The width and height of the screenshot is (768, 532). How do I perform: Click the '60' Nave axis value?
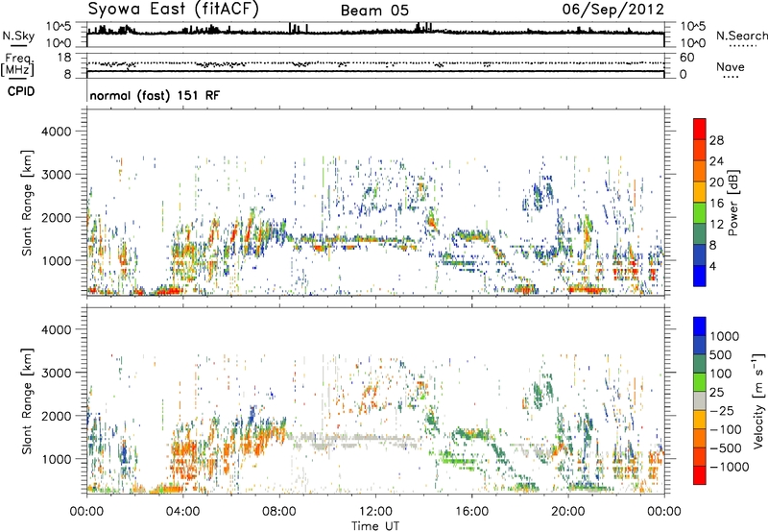pos(687,58)
